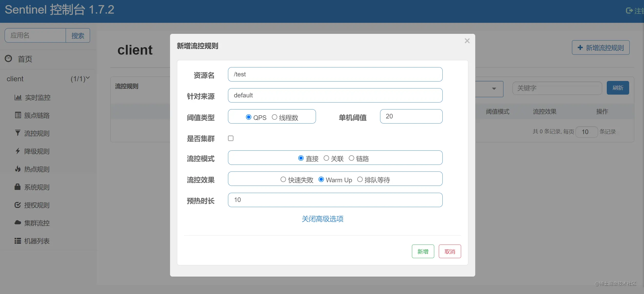Click the 搜索 button in sidebar
644x294 pixels.
(78, 35)
